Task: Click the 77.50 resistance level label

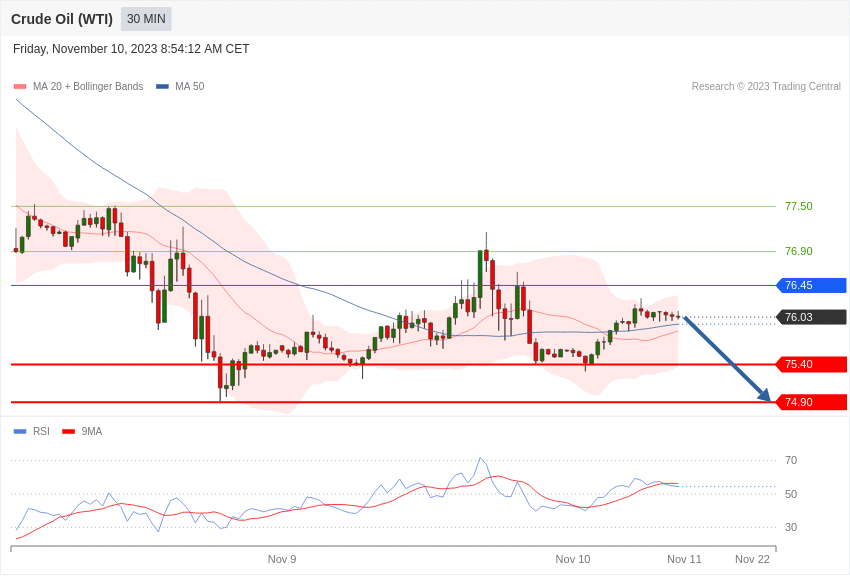Action: point(799,206)
